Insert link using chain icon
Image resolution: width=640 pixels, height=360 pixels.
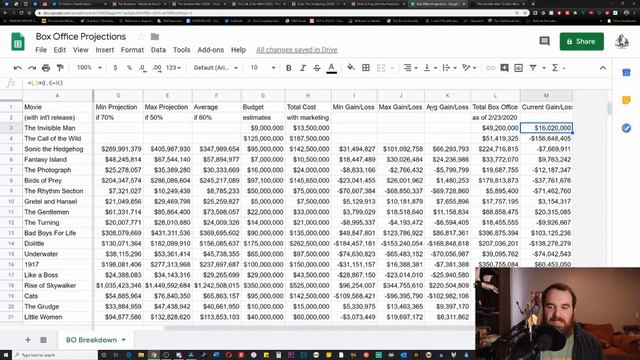click(x=490, y=68)
